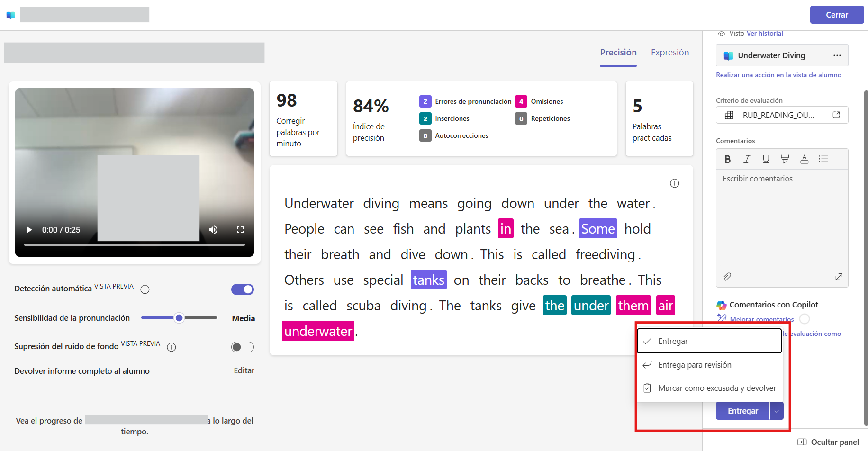Screen dimensions: 868x451
Task: Select Entrega para revisión option
Action: 709,365
